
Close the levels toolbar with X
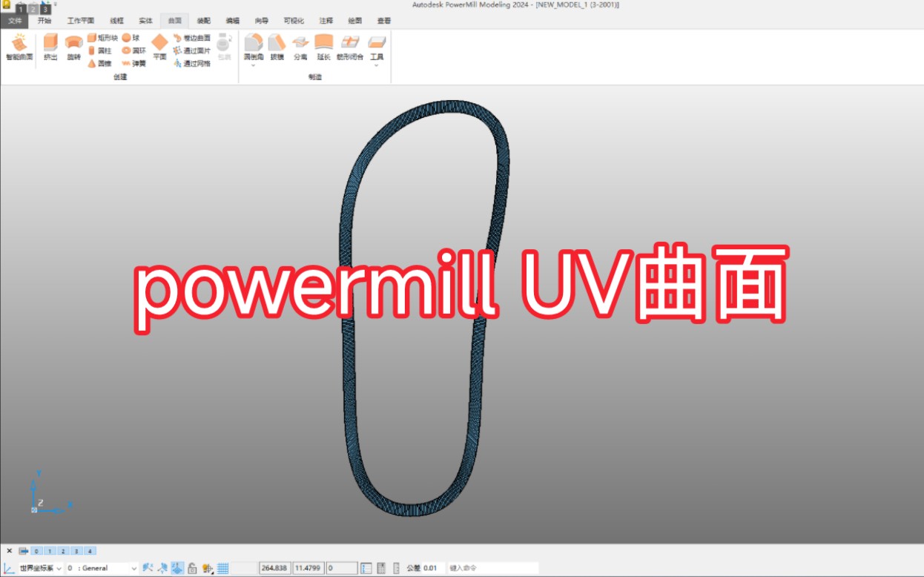click(9, 551)
